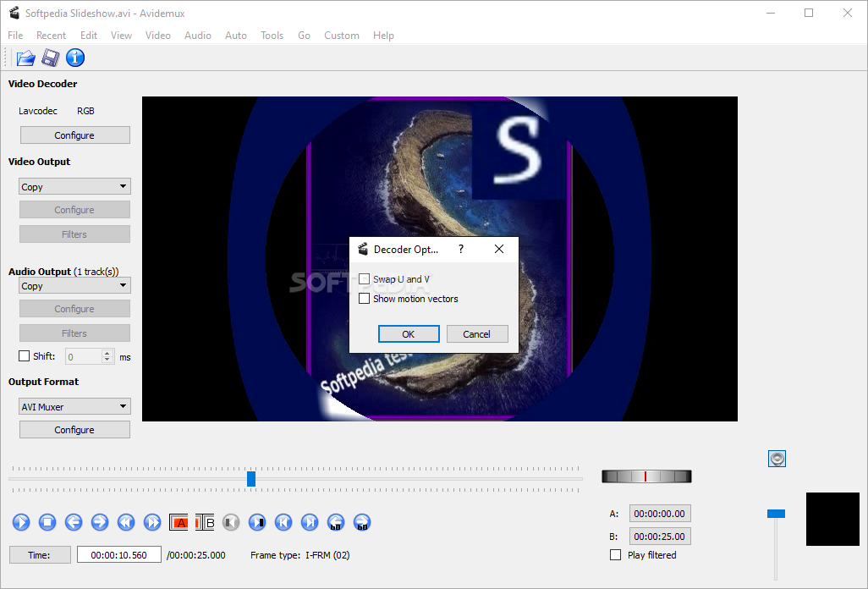This screenshot has width=868, height=589.
Task: Close the Decoder Options dialog
Action: tap(499, 249)
